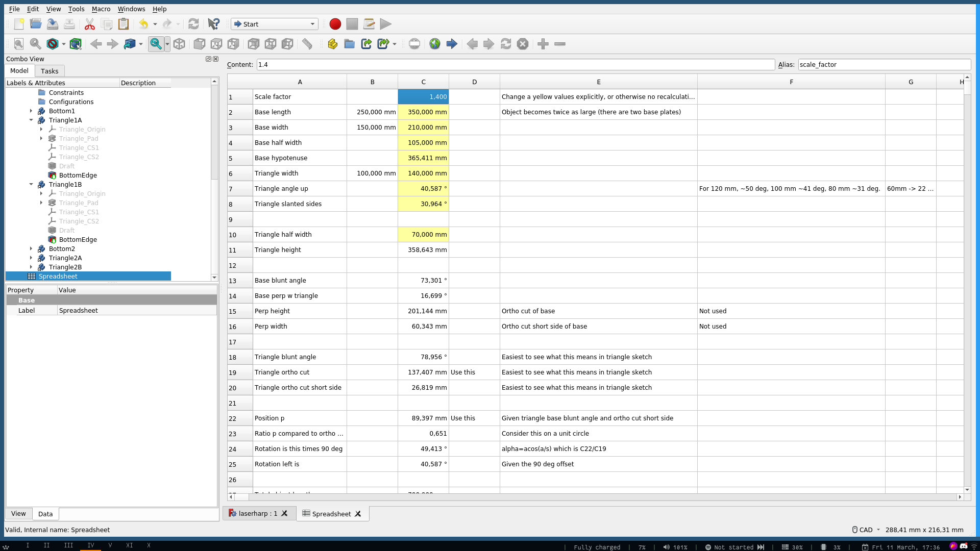Click the Refresh/Recompute model icon
Image resolution: width=980 pixels, height=551 pixels.
point(193,24)
